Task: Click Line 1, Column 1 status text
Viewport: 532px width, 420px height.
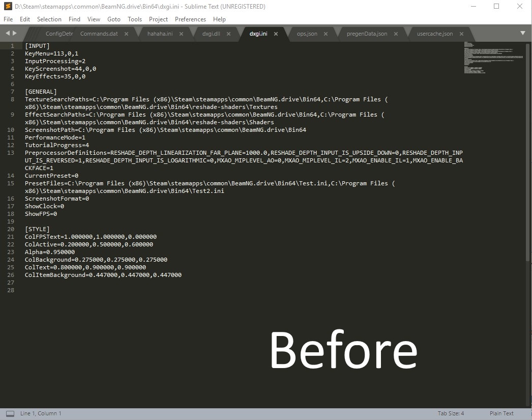Action: pyautogui.click(x=41, y=413)
